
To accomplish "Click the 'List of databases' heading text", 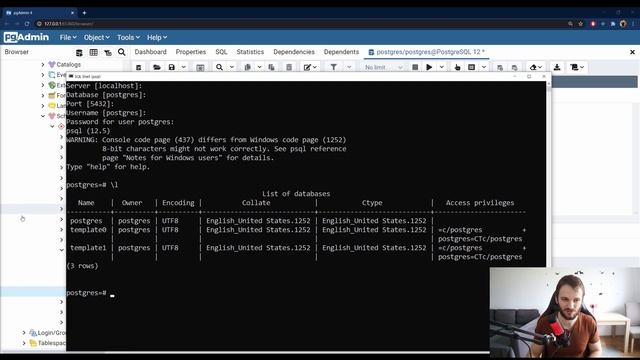I will click(x=296, y=194).
